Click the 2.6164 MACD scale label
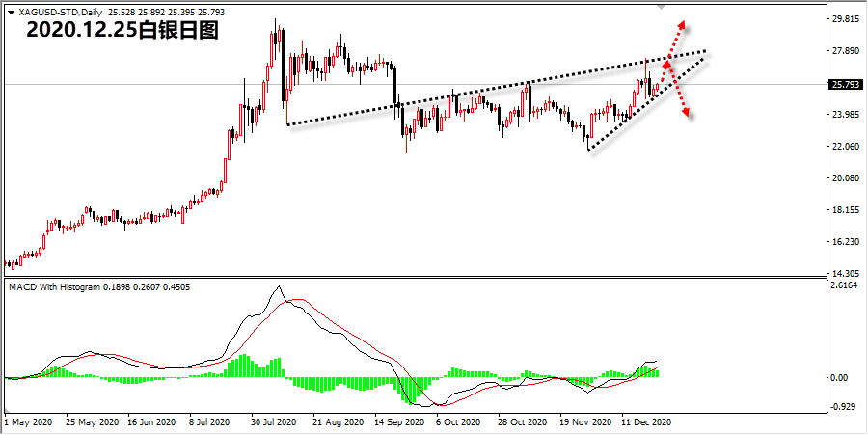Image resolution: width=868 pixels, height=435 pixels. [x=845, y=285]
